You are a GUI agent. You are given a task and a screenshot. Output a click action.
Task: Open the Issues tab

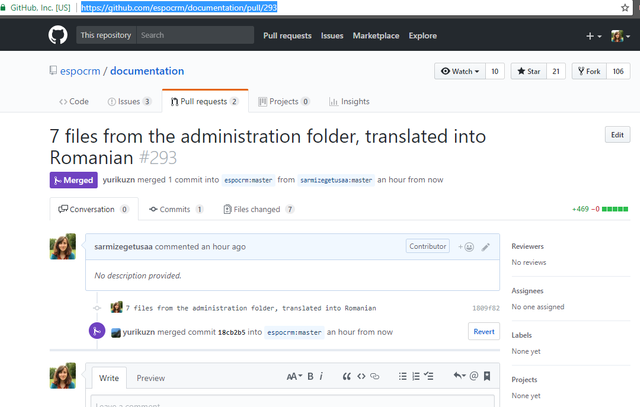click(129, 102)
